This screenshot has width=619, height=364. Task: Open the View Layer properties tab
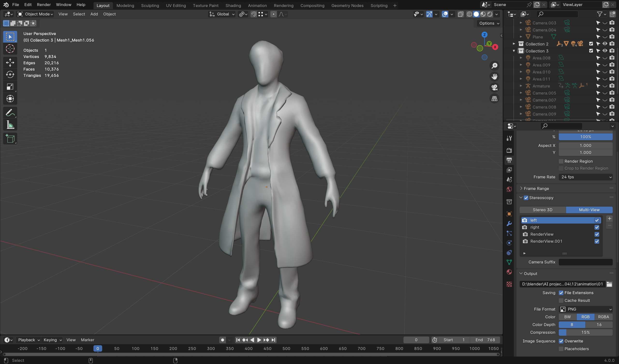click(509, 170)
